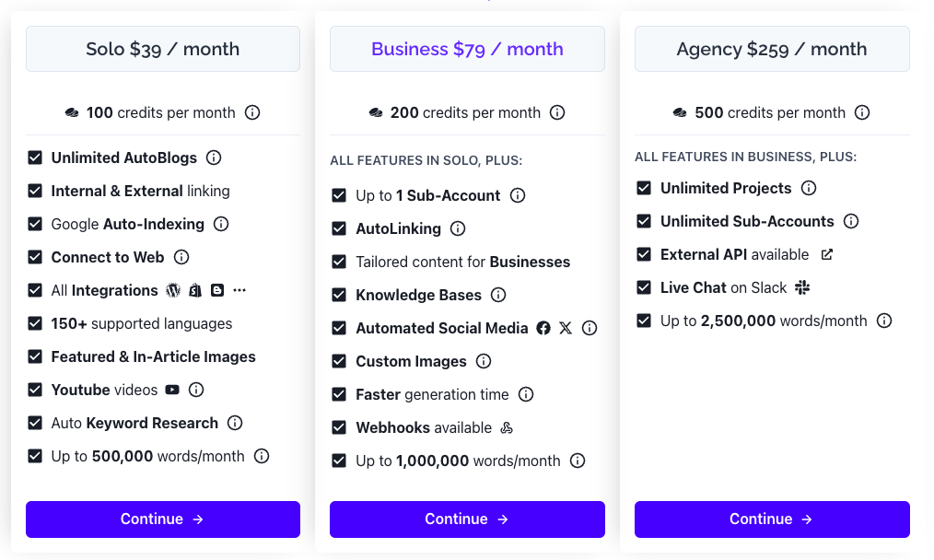934x560 pixels.
Task: Open external link icon beside External API
Action: tap(827, 254)
